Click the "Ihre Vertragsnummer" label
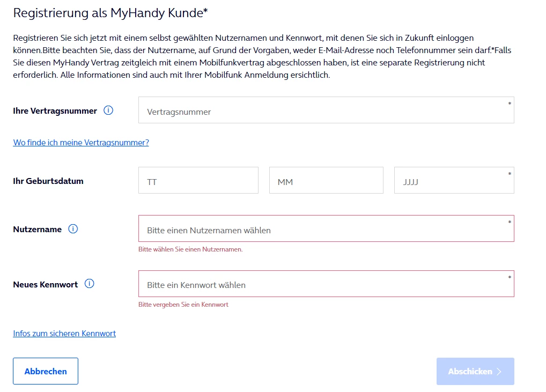 click(x=55, y=111)
